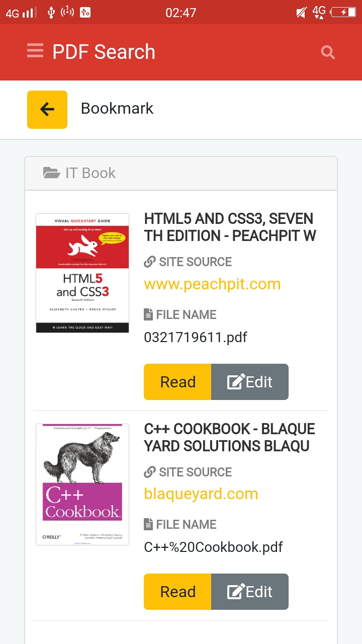Tap the search magnifier icon

coord(328,52)
